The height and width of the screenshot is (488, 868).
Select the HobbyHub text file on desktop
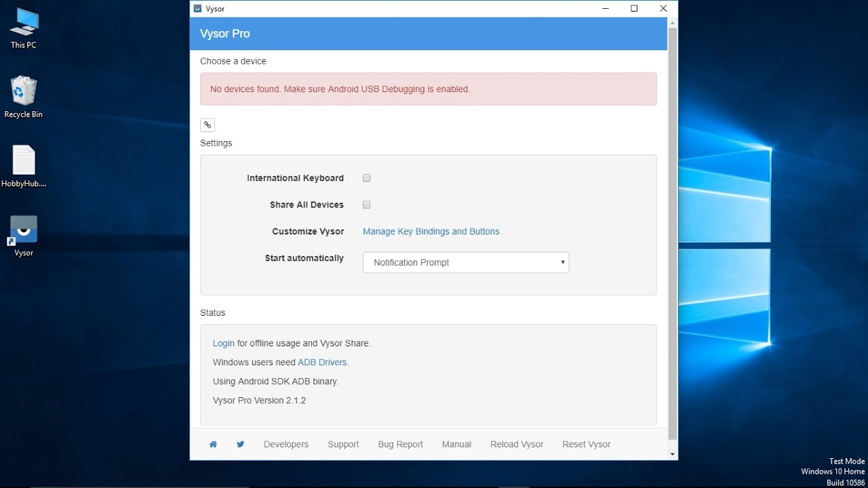[24, 166]
